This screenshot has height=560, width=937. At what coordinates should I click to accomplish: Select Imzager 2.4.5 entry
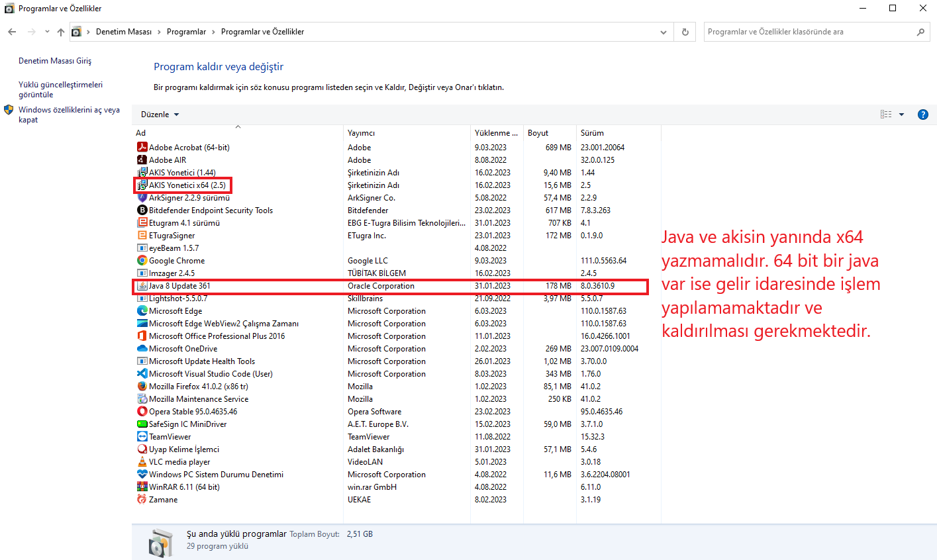(172, 273)
